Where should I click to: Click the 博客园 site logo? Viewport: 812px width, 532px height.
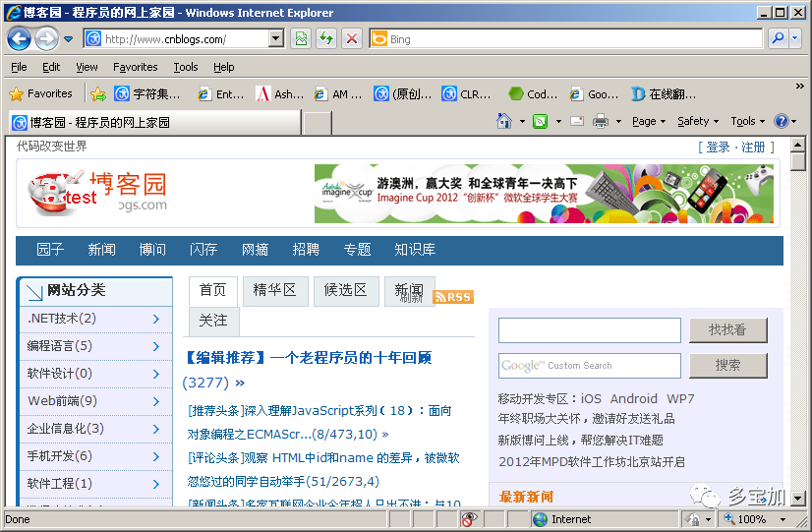tap(97, 193)
